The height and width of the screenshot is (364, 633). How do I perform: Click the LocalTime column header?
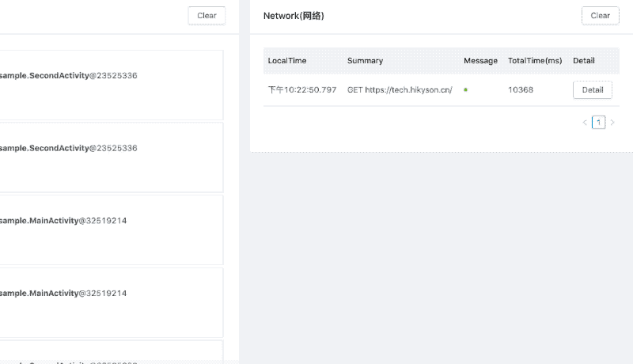pyautogui.click(x=287, y=60)
